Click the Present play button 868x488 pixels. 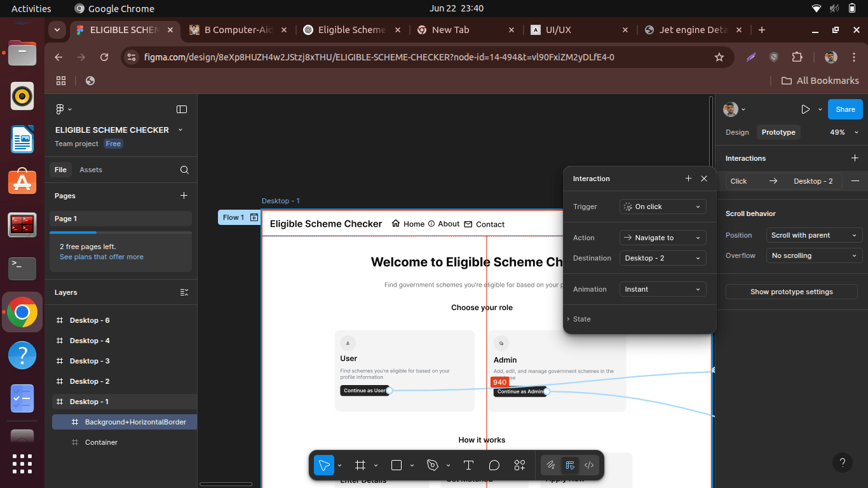tap(805, 109)
